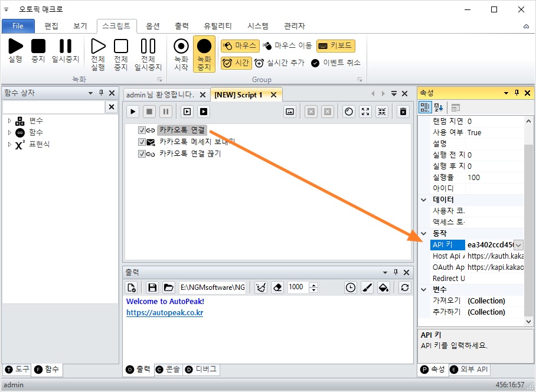The image size is (536, 392).
Task: Toggle 키보드 recording option
Action: click(336, 46)
